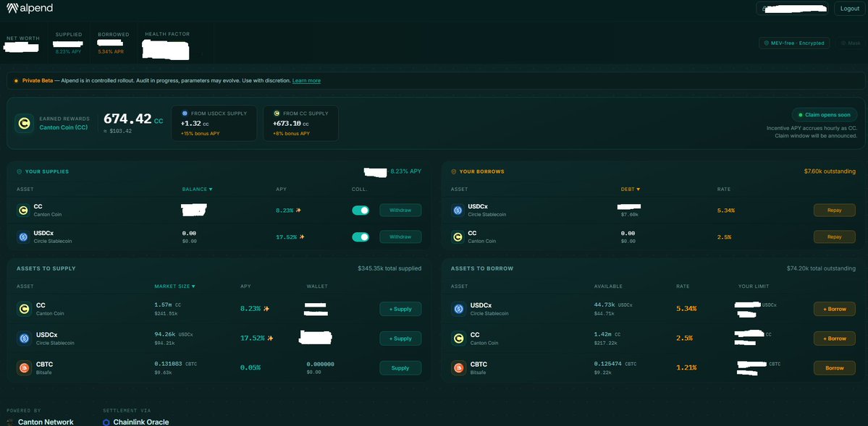
Task: Click the Chainlink Oracle hexagon icon
Action: click(x=106, y=422)
